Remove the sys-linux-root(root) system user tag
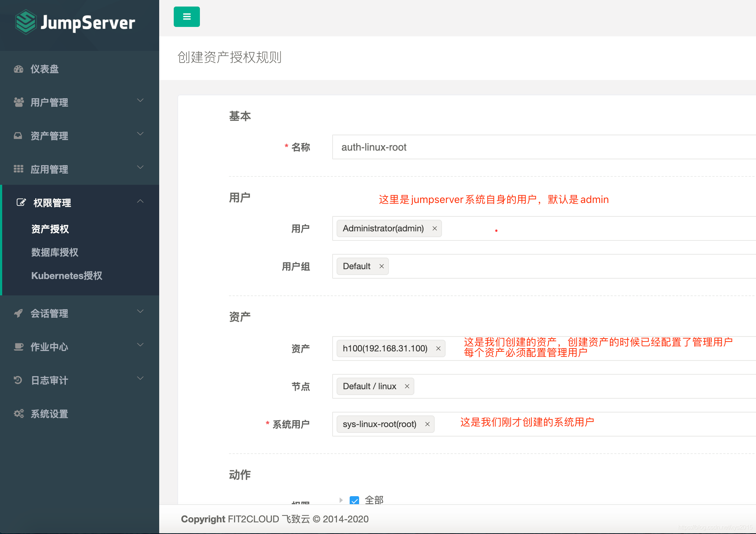 click(x=427, y=424)
